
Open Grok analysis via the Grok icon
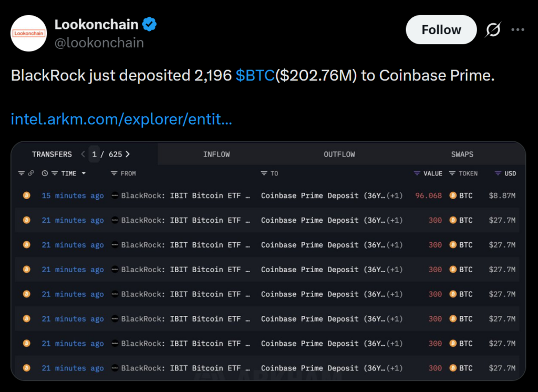click(493, 30)
